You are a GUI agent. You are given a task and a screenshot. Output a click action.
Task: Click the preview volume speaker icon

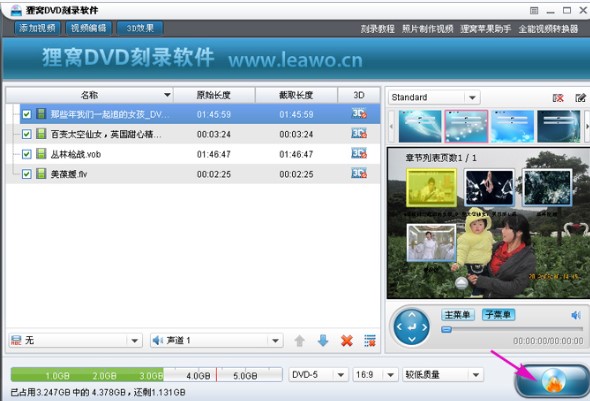(x=576, y=315)
